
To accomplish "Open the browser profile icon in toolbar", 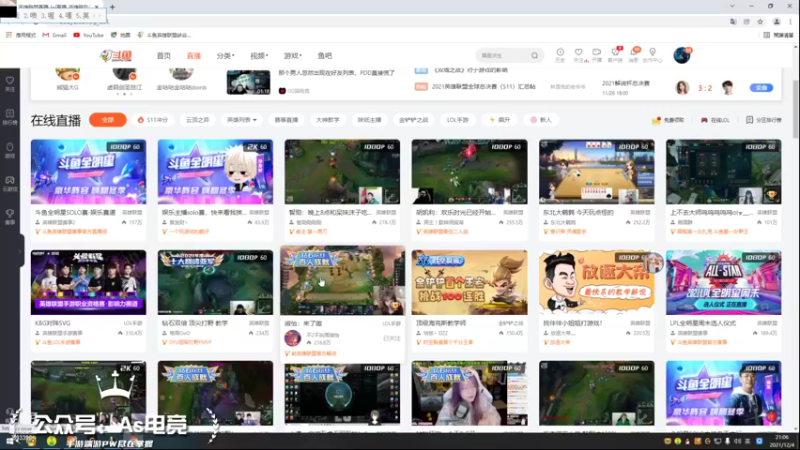I will coord(777,21).
